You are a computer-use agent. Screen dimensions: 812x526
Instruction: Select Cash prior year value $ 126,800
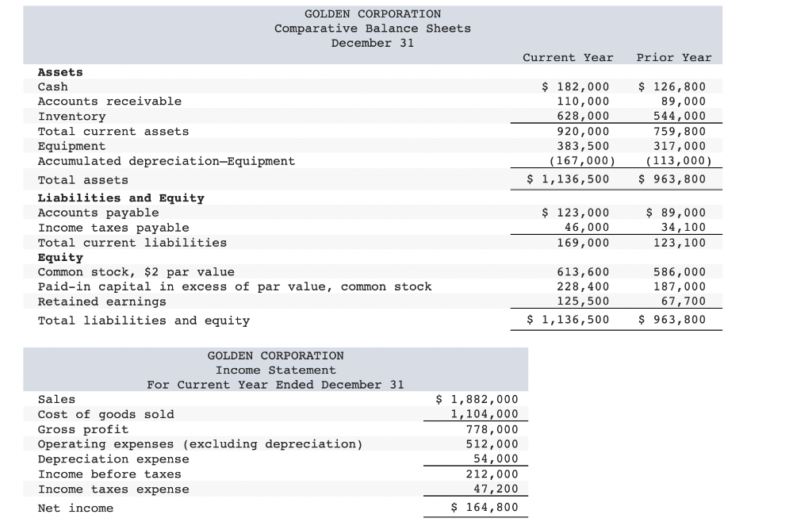click(672, 86)
